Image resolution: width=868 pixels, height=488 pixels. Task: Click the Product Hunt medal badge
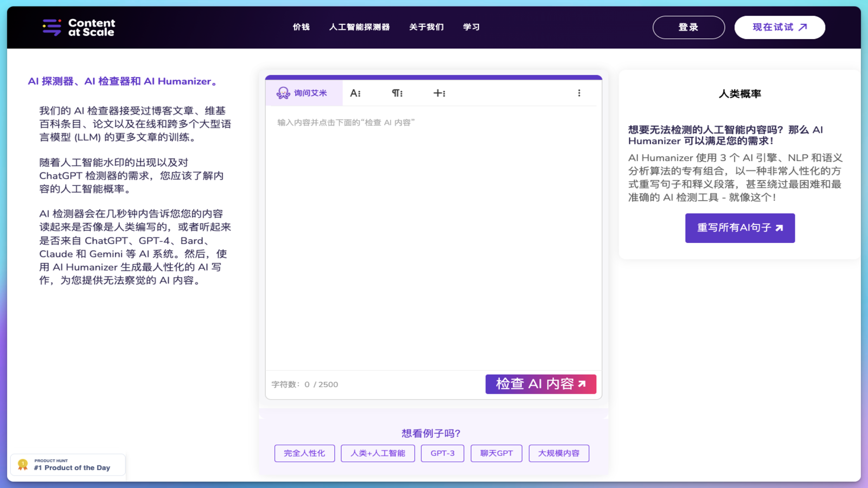point(22,464)
